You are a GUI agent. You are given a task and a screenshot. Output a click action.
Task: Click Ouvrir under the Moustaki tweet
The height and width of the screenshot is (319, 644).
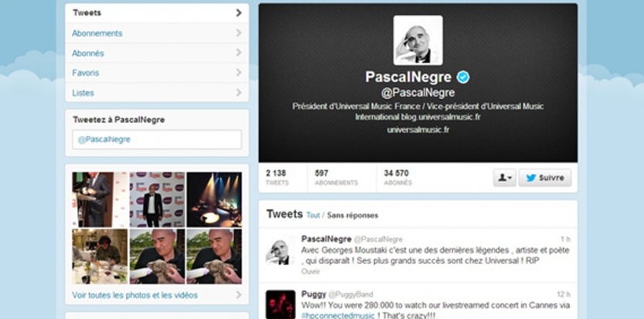click(311, 271)
